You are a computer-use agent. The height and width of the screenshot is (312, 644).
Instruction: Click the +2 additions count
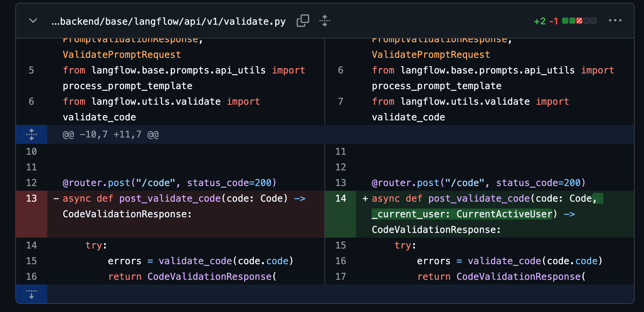pyautogui.click(x=540, y=21)
